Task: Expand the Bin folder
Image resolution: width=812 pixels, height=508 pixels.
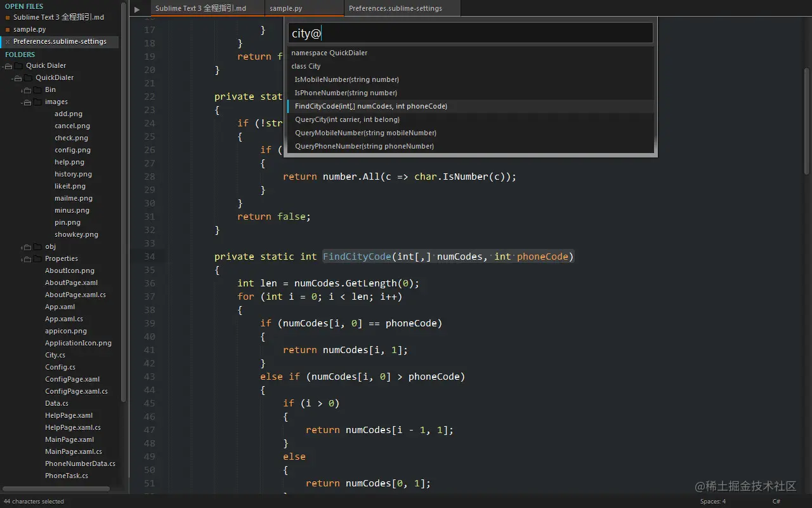Action: click(x=27, y=90)
